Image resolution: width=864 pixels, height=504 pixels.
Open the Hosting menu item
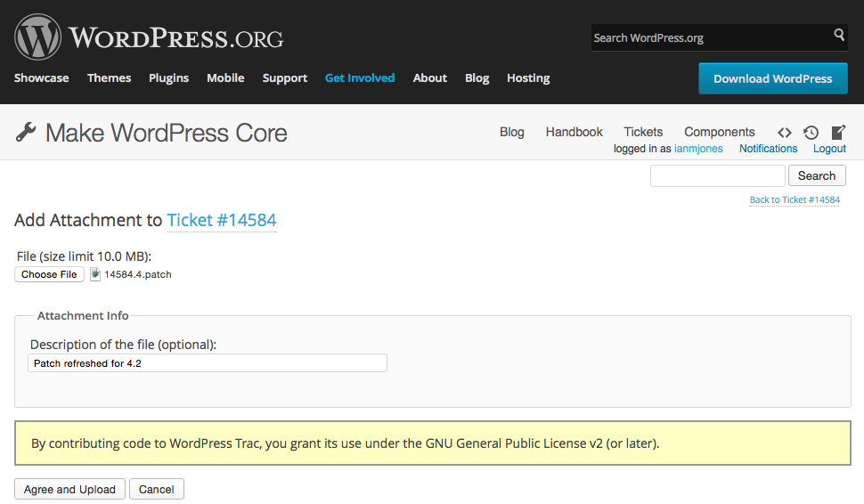pyautogui.click(x=528, y=78)
